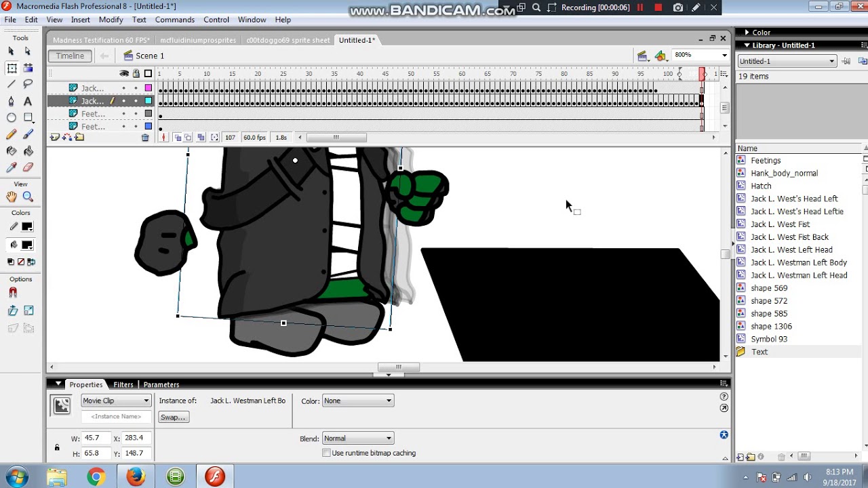Image resolution: width=868 pixels, height=488 pixels.
Task: Toggle show all layers as outlines
Action: coord(148,73)
